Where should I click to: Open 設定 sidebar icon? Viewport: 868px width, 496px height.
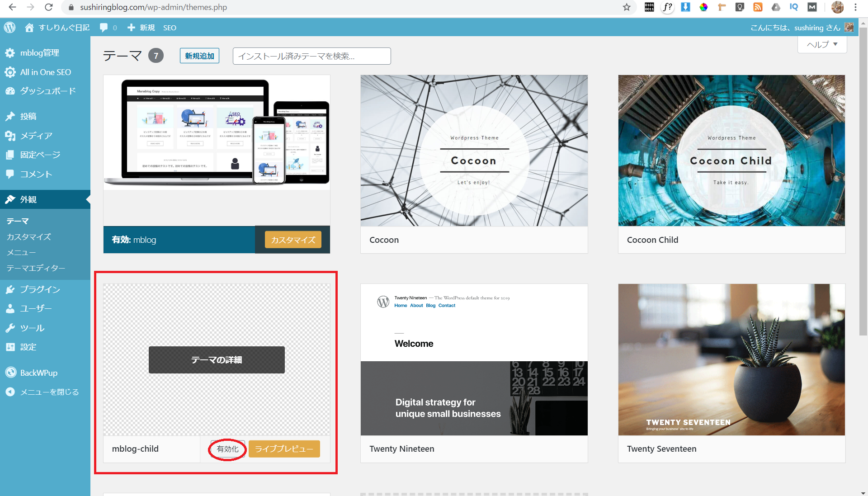[10, 347]
